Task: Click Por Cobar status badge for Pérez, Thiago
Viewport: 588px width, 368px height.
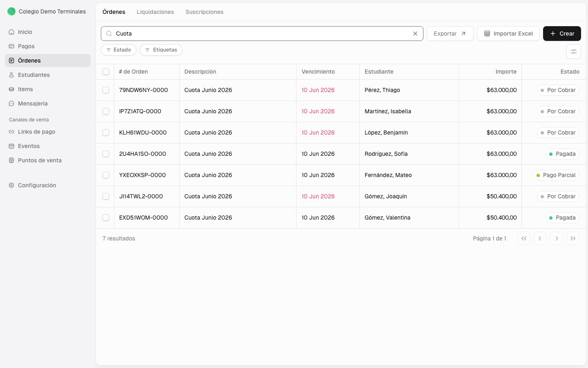Action: pyautogui.click(x=558, y=90)
